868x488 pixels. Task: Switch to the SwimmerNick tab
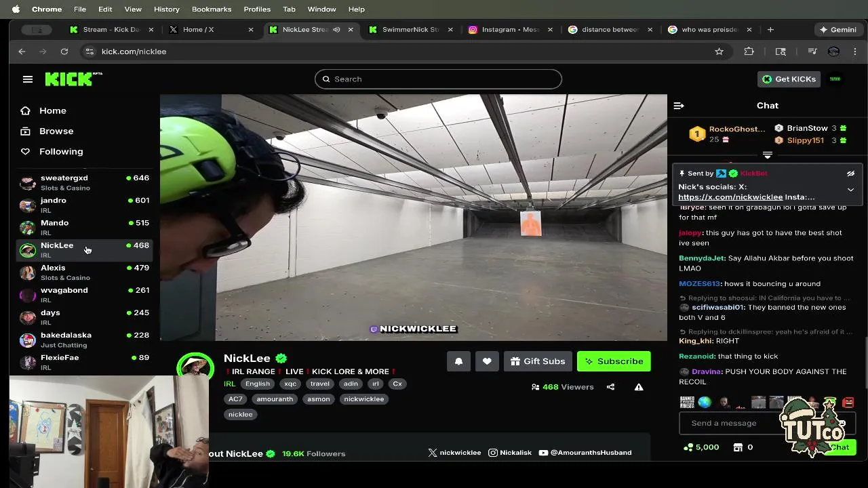coord(410,30)
